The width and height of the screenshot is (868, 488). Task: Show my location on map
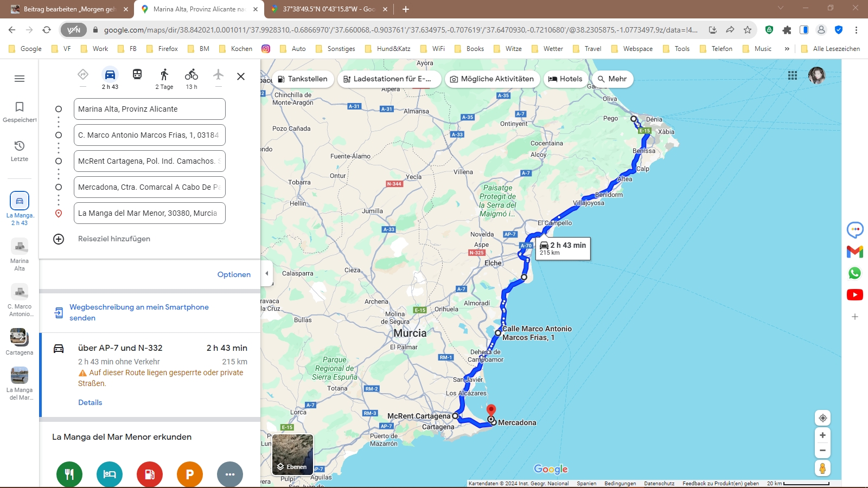pos(823,418)
